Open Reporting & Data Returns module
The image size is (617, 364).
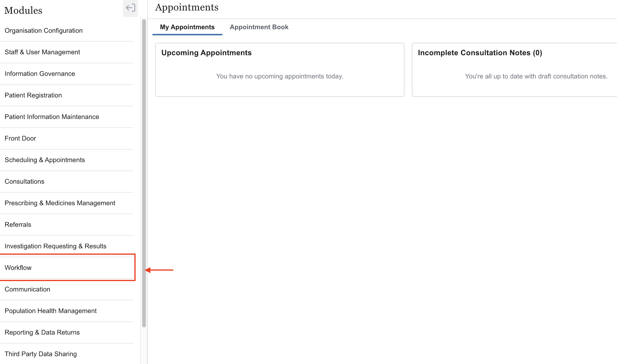point(42,333)
